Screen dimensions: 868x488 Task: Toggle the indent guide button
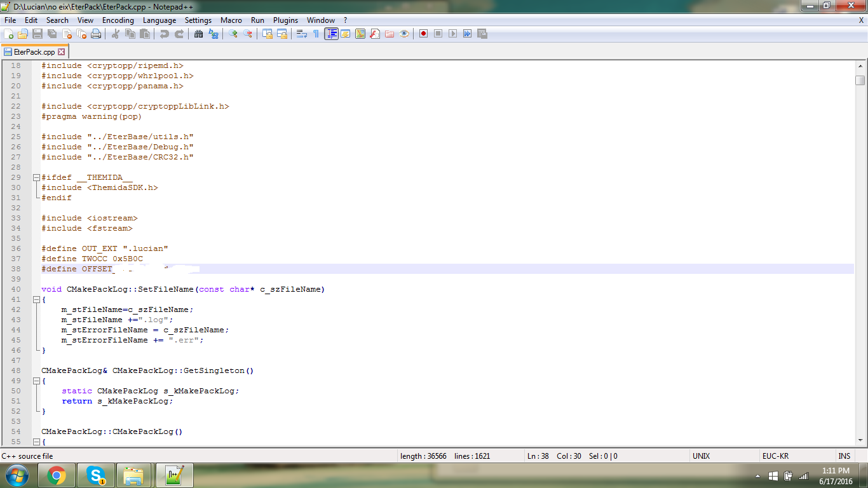pos(332,34)
